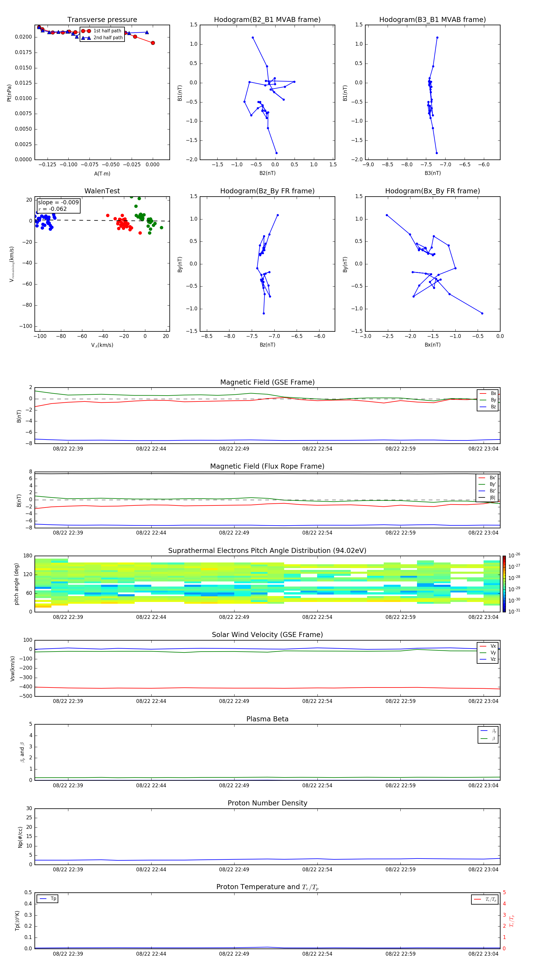Viewport: 535px width, 980px height.
Task: Click the Bz(nT) axis label
Action: pyautogui.click(x=267, y=345)
